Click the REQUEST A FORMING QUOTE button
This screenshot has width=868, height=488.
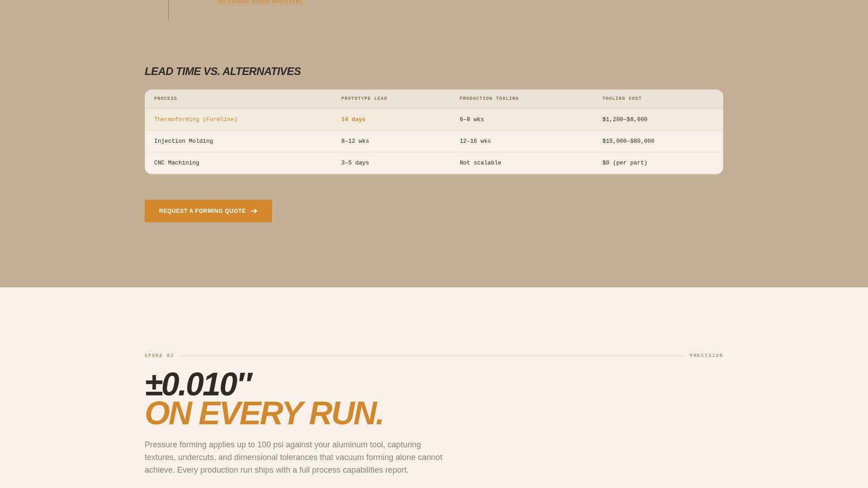point(208,211)
